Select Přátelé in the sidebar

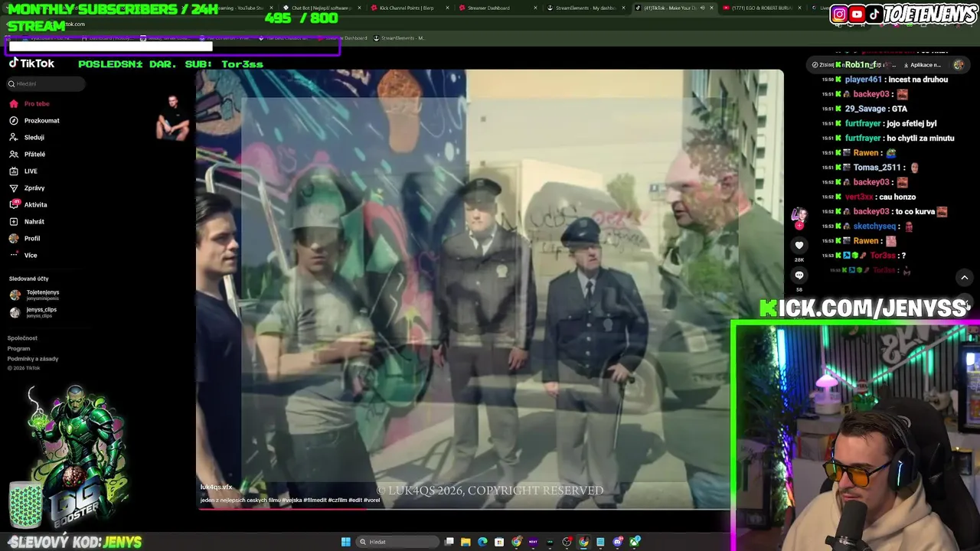pyautogui.click(x=34, y=154)
